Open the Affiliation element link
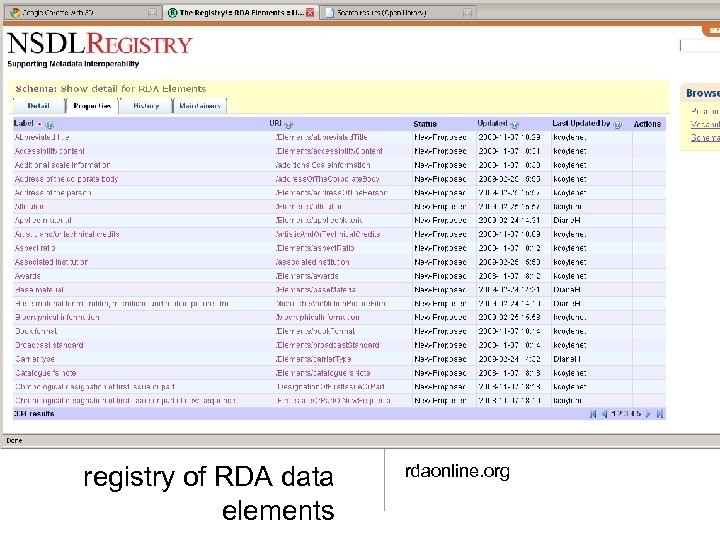 pos(29,207)
